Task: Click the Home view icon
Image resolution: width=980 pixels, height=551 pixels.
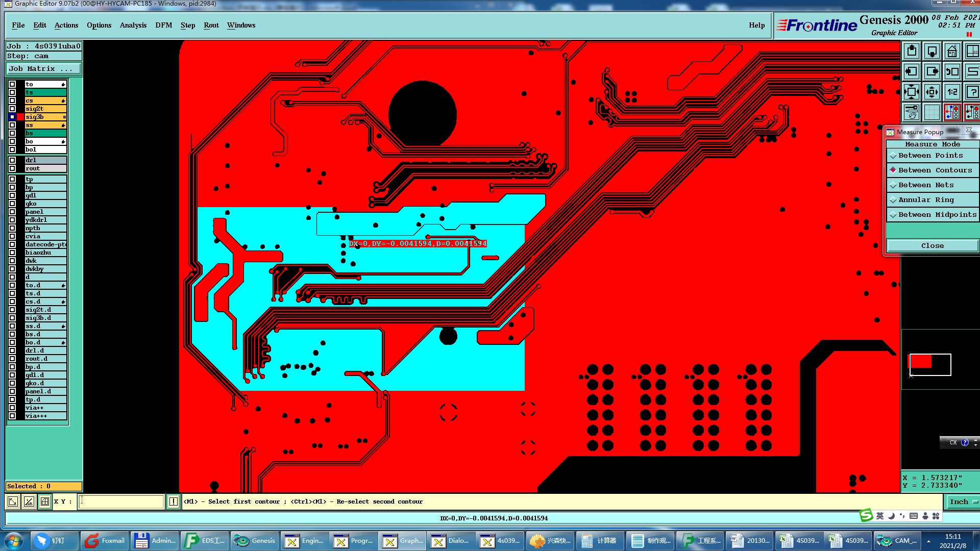Action: [952, 52]
